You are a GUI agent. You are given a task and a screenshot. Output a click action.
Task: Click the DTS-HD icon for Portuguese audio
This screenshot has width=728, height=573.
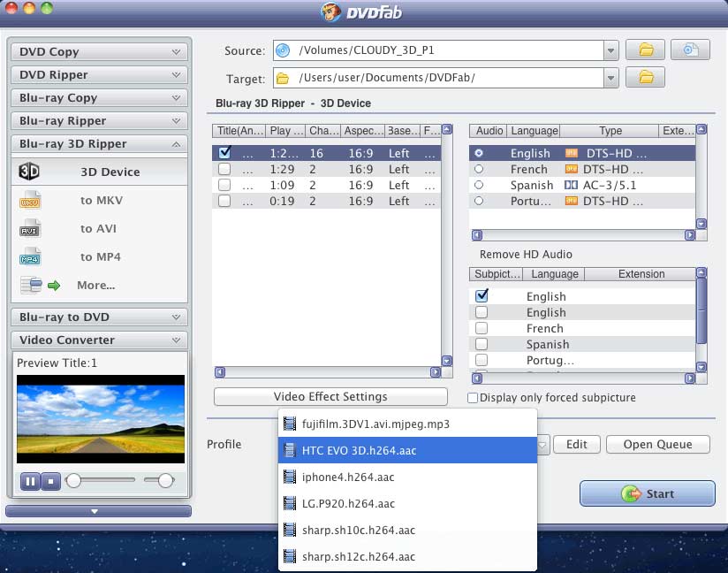pos(571,201)
